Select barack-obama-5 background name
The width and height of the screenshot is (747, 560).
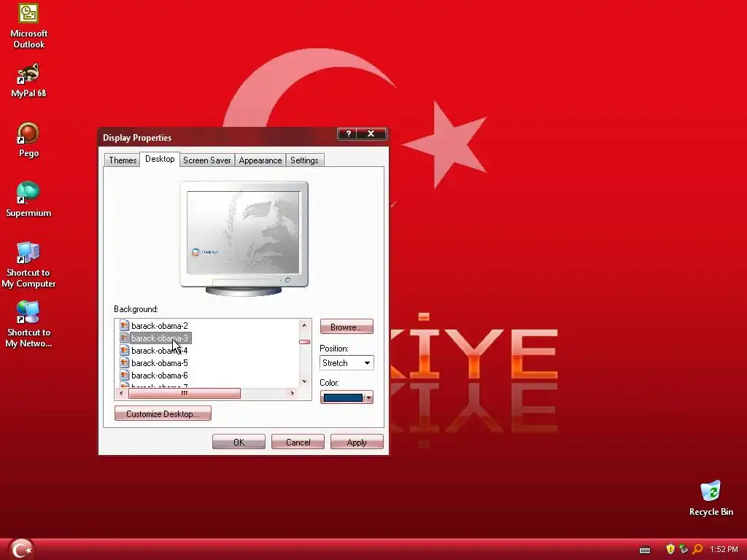point(160,363)
